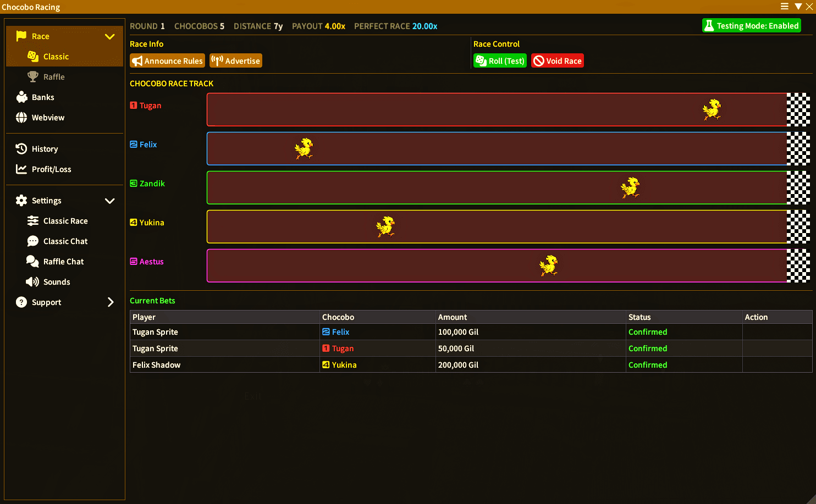The image size is (816, 504).
Task: Click the Settings gear icon
Action: click(21, 201)
